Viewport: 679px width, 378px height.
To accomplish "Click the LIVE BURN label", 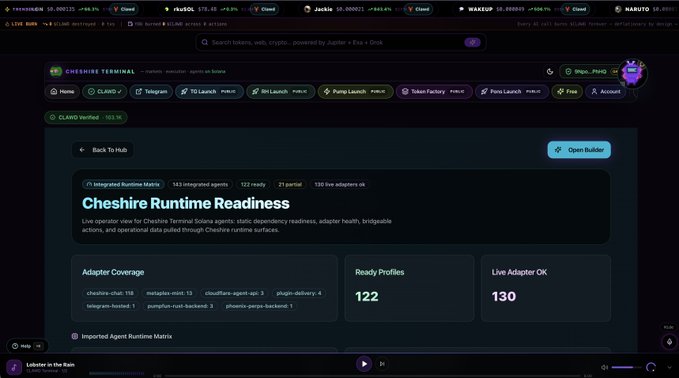I will (x=21, y=24).
